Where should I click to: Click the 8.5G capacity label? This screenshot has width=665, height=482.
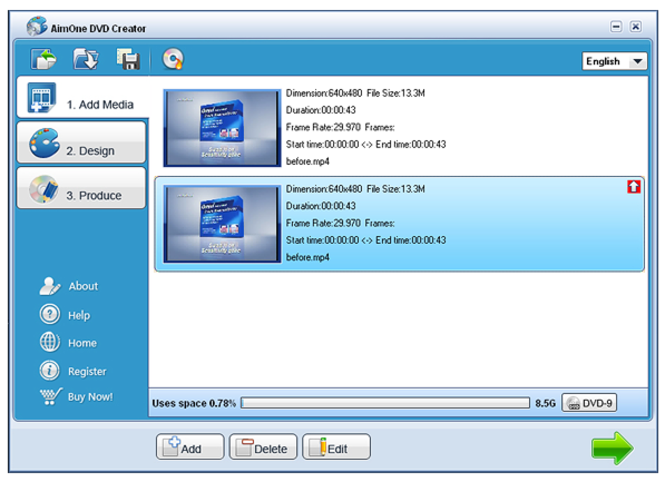[x=545, y=403]
